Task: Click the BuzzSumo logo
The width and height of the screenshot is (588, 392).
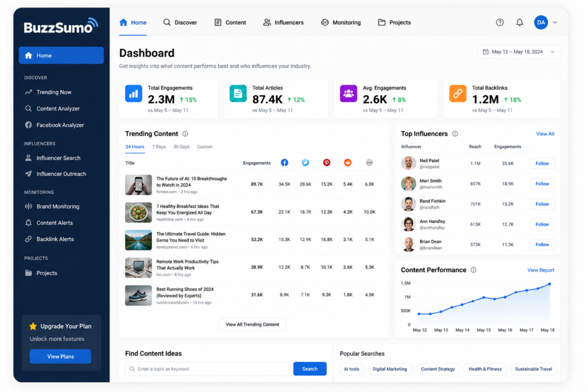Action: click(61, 26)
